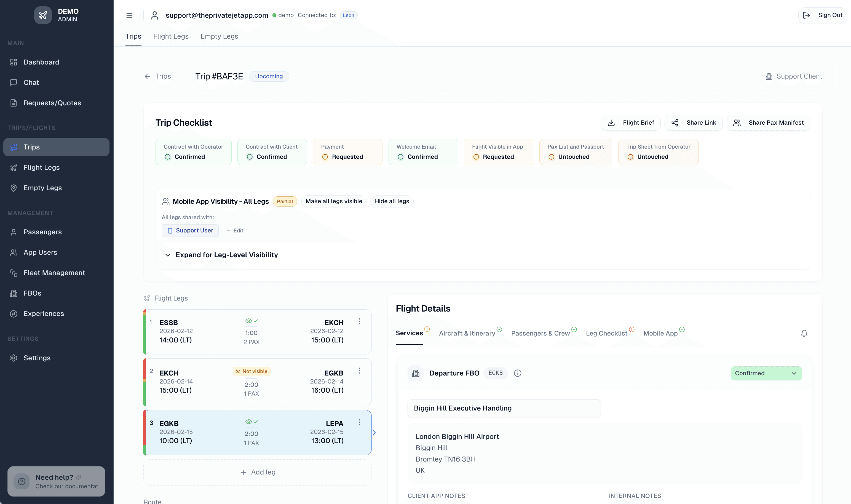Open the kebab menu on the ESSB leg
Screen dimensions: 851x504
pyautogui.click(x=359, y=321)
